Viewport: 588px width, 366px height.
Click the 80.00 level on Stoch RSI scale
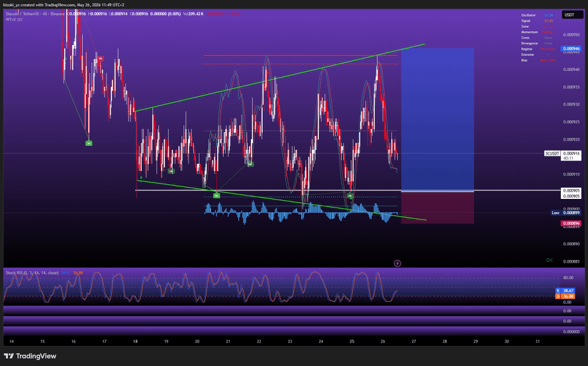[x=567, y=278]
